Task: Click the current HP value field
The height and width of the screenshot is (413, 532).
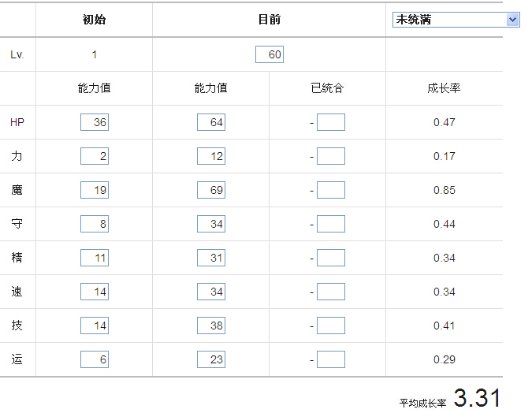Action: pyautogui.click(x=211, y=122)
